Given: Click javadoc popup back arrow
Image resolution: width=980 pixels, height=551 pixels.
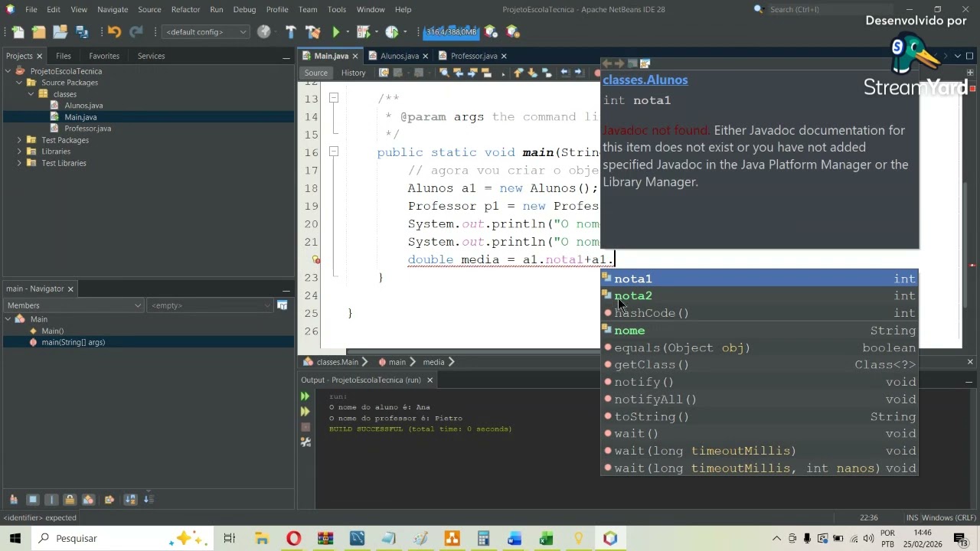Looking at the screenshot, I should point(607,64).
